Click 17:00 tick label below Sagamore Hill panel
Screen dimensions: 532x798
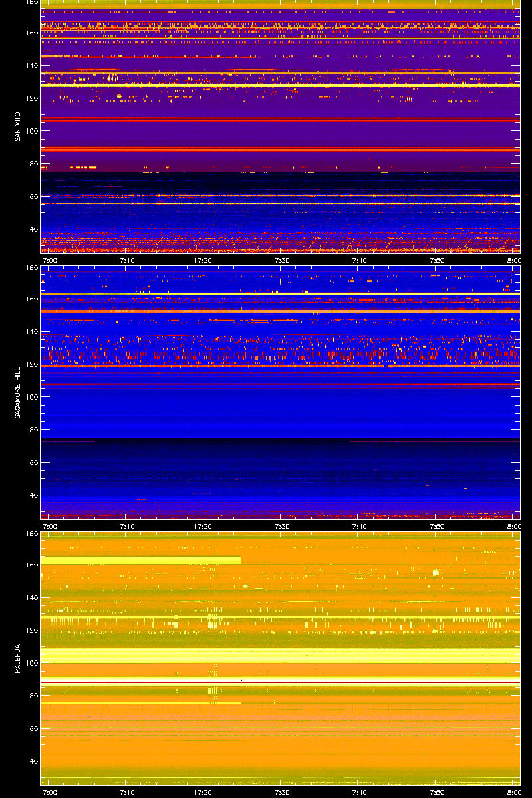pos(49,527)
